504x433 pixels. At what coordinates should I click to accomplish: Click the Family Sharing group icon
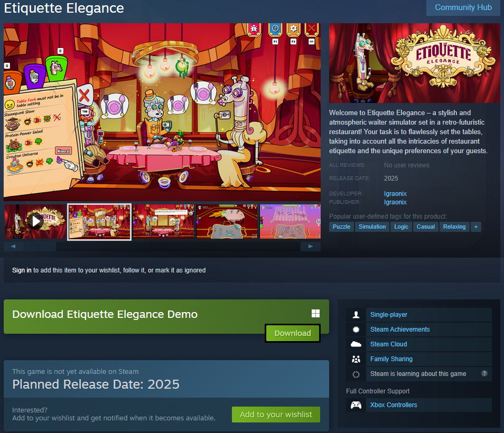[356, 359]
